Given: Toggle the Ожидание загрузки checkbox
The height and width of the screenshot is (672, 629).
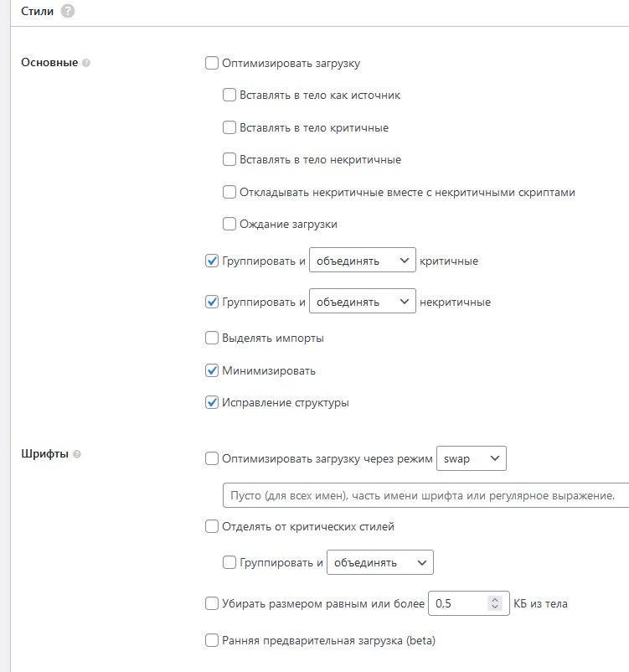Looking at the screenshot, I should click(x=229, y=225).
